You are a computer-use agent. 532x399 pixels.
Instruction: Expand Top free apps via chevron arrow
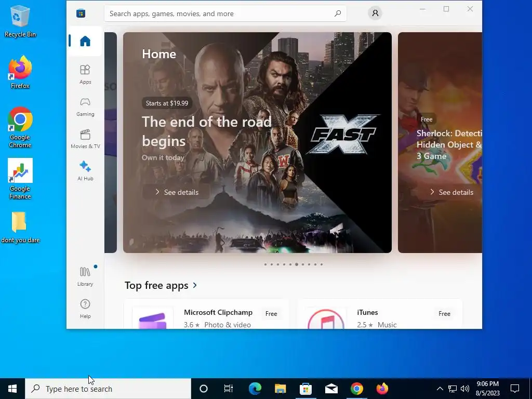click(x=195, y=285)
